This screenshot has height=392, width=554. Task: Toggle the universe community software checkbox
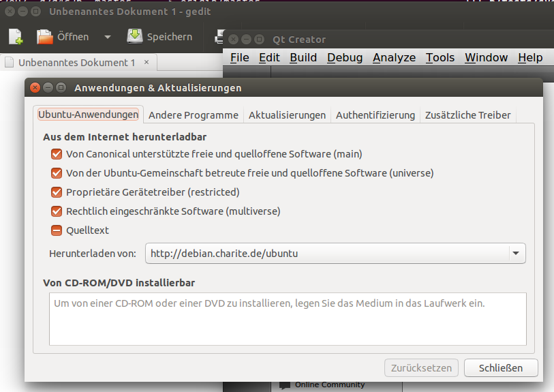click(x=57, y=173)
